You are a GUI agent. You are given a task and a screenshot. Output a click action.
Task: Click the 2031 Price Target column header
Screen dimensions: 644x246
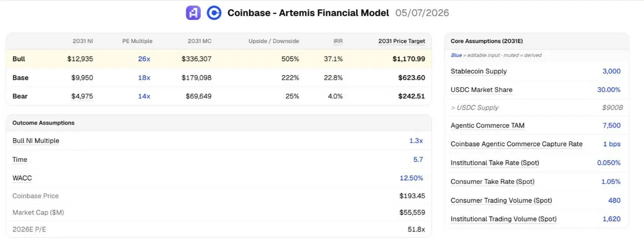[x=402, y=41]
